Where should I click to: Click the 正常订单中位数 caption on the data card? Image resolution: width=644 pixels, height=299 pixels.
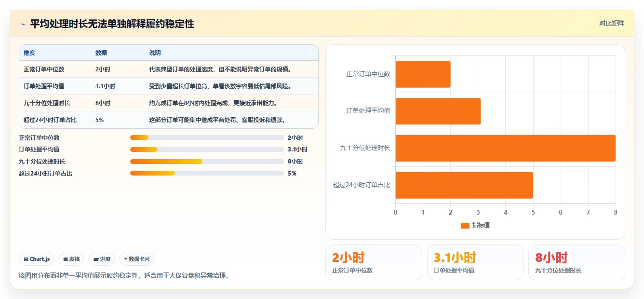pyautogui.click(x=352, y=271)
